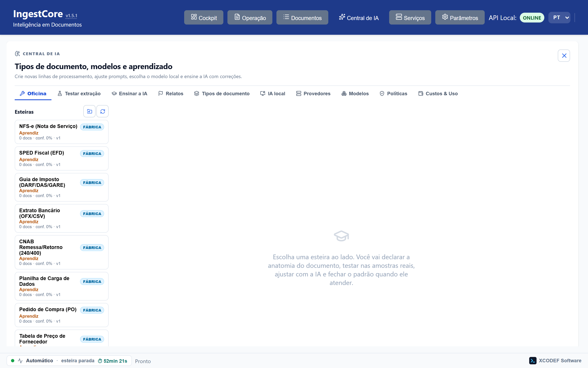Click the server icon in Serviços button
The width and height of the screenshot is (588, 368).
pos(399,17)
